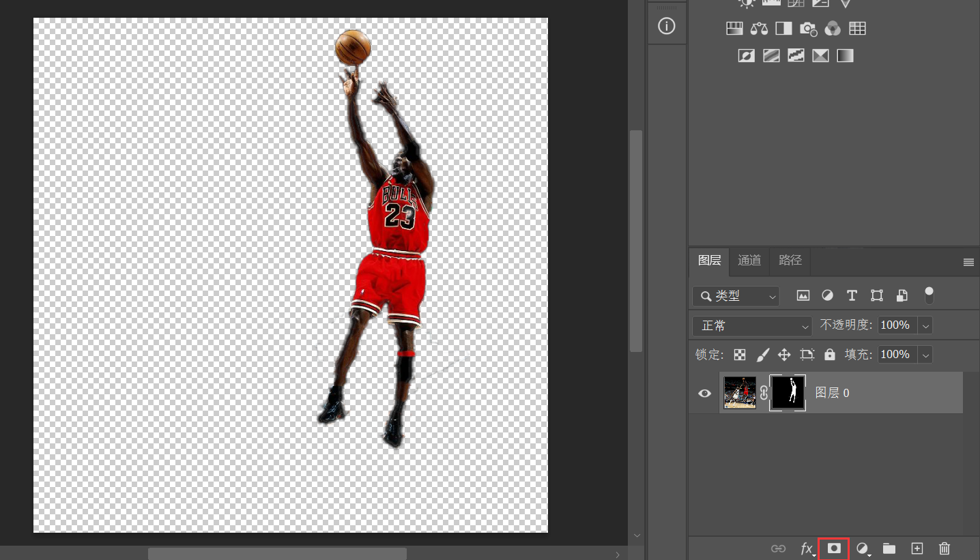The image size is (980, 560).
Task: Open the 填充 fill slider arrow
Action: click(x=926, y=355)
